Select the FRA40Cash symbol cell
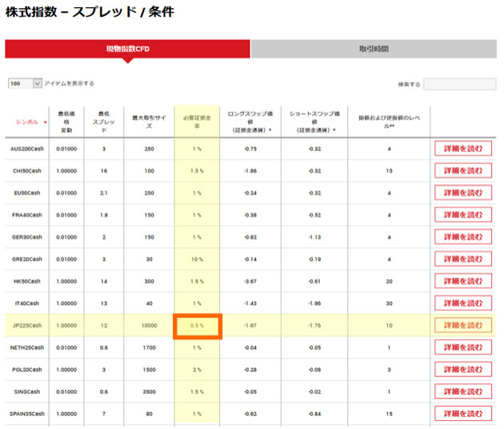This screenshot has width=504, height=429. (x=27, y=214)
